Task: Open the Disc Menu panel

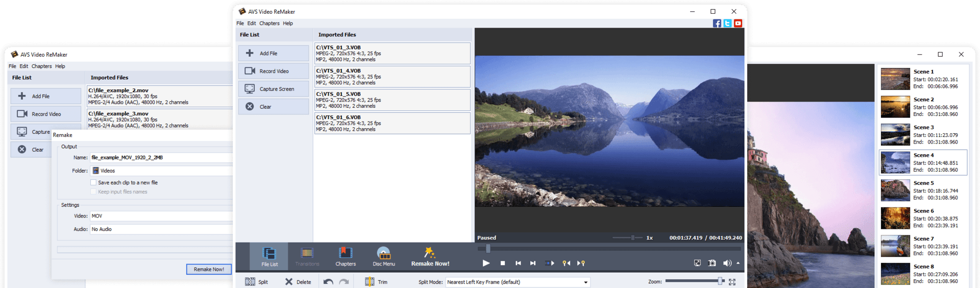Action: pos(384,256)
